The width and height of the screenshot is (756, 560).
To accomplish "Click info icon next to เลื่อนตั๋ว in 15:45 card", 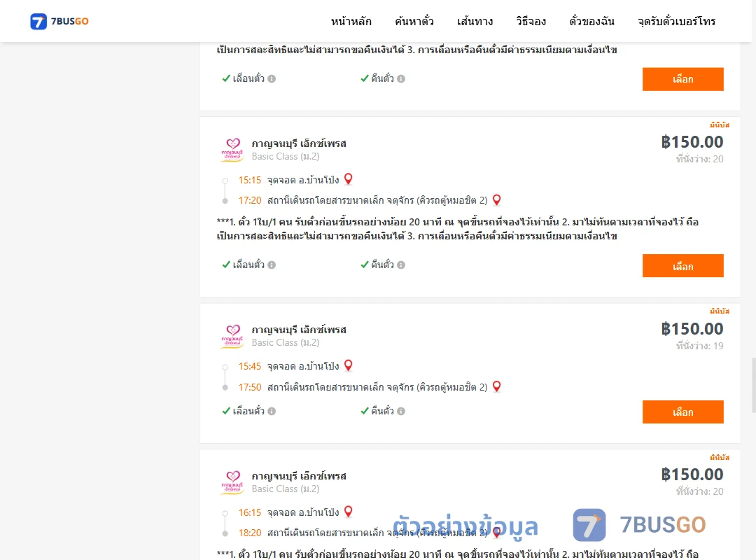I will (272, 411).
